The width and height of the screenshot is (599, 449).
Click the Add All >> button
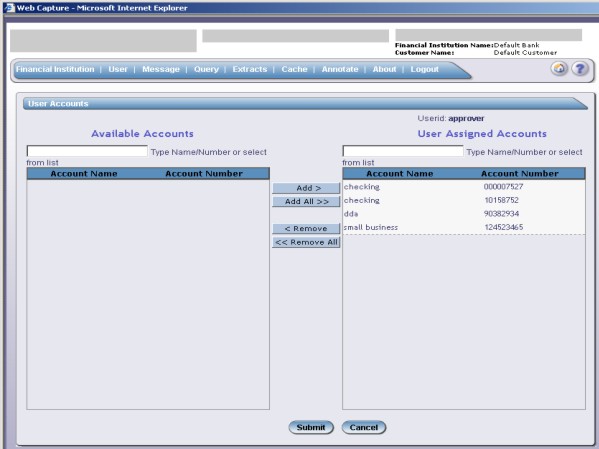click(306, 201)
